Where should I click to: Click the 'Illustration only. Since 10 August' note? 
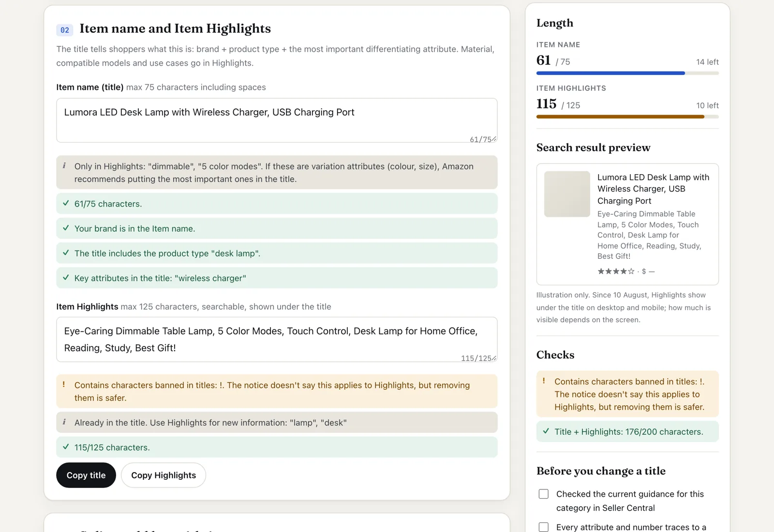point(624,308)
